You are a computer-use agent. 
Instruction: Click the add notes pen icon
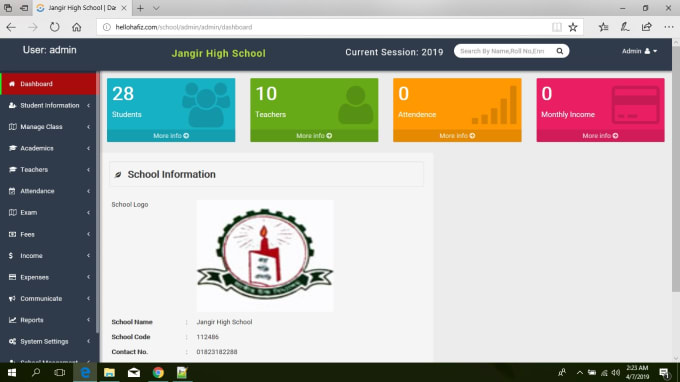tap(625, 27)
